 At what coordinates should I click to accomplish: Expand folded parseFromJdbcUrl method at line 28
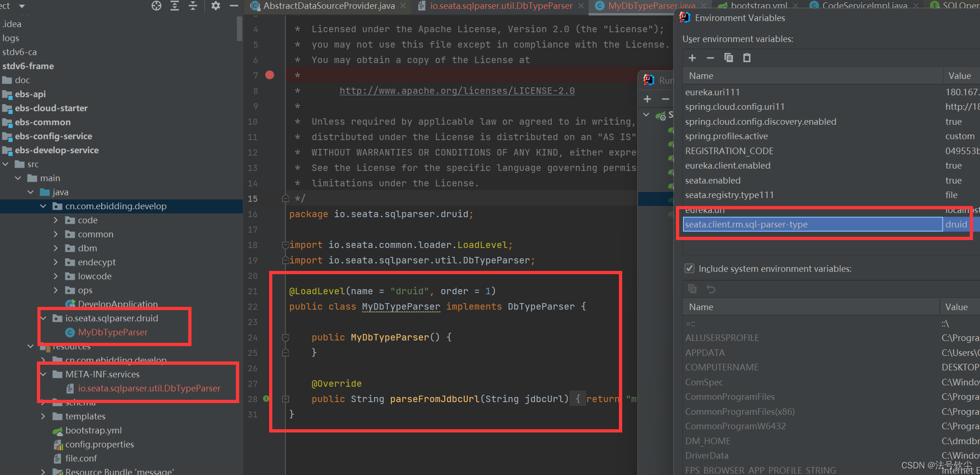pyautogui.click(x=285, y=399)
